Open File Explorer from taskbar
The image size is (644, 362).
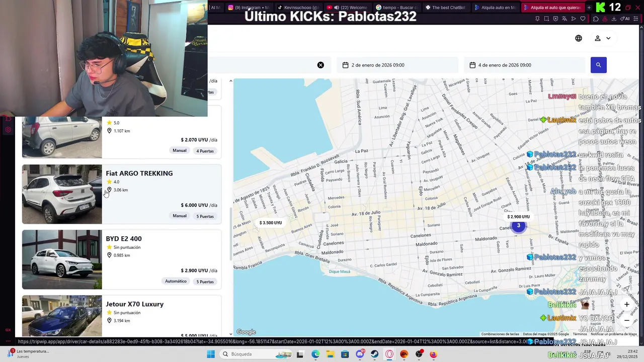(x=330, y=354)
